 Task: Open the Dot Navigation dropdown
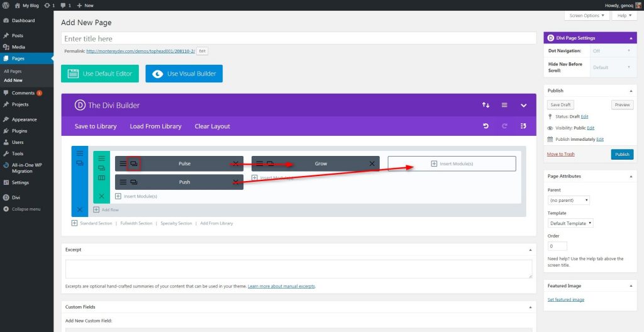pyautogui.click(x=611, y=50)
